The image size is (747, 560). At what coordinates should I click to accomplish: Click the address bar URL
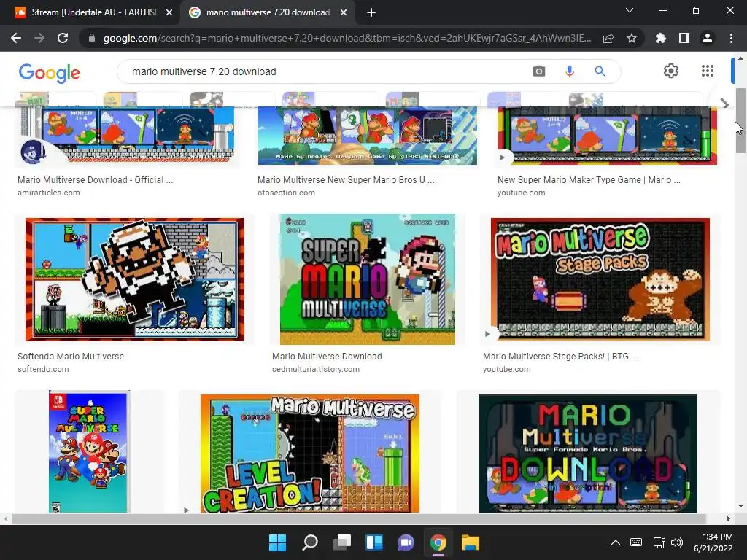[347, 38]
